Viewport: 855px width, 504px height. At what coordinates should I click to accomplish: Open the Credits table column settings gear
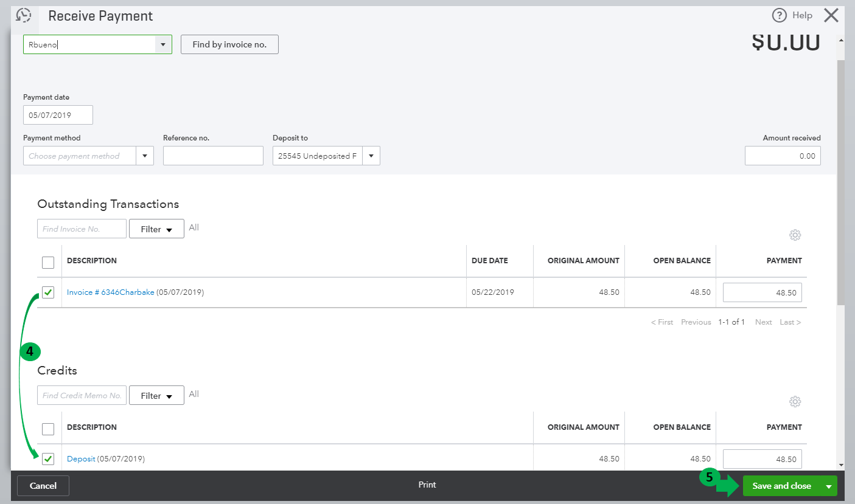(x=795, y=401)
